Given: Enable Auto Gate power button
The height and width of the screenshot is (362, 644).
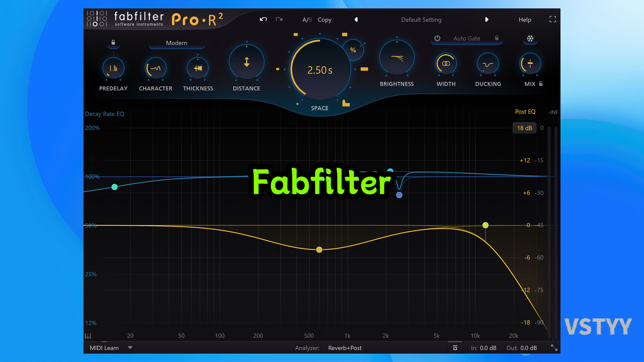Looking at the screenshot, I should 437,38.
